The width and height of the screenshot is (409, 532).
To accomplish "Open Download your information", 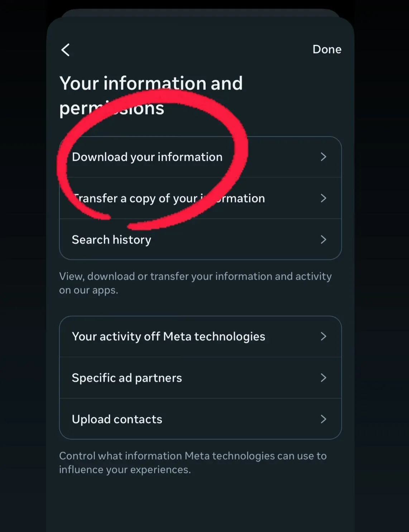I will (147, 157).
